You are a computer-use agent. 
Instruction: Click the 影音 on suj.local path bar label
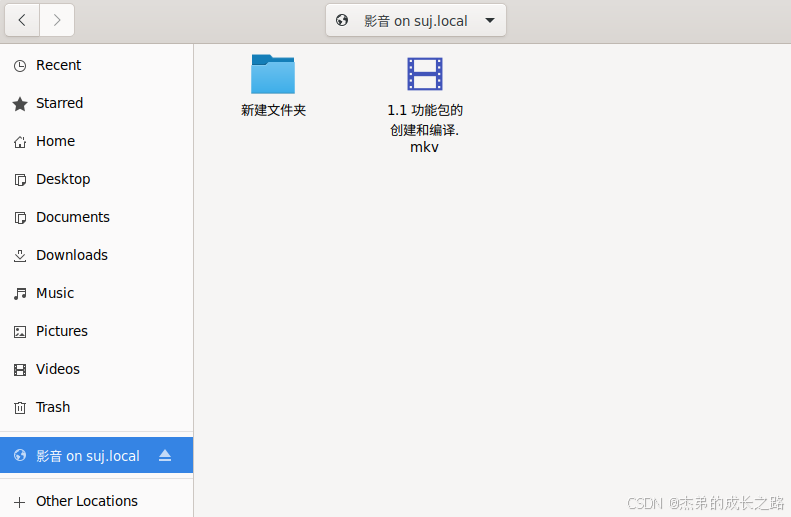[x=416, y=21]
